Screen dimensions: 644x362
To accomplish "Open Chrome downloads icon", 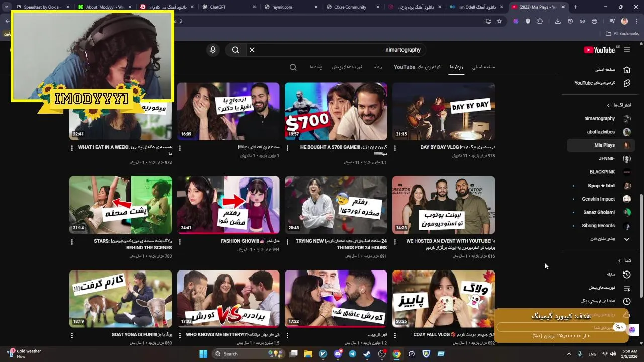I will (558, 21).
